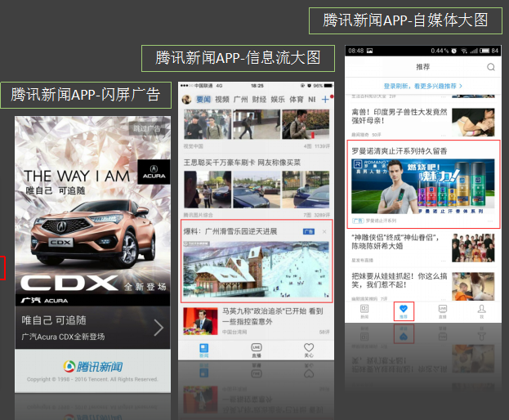Screen dimensions: 509x420
Task: Open the 把妹要从娃娃抓起 article
Action: pyautogui.click(x=400, y=280)
